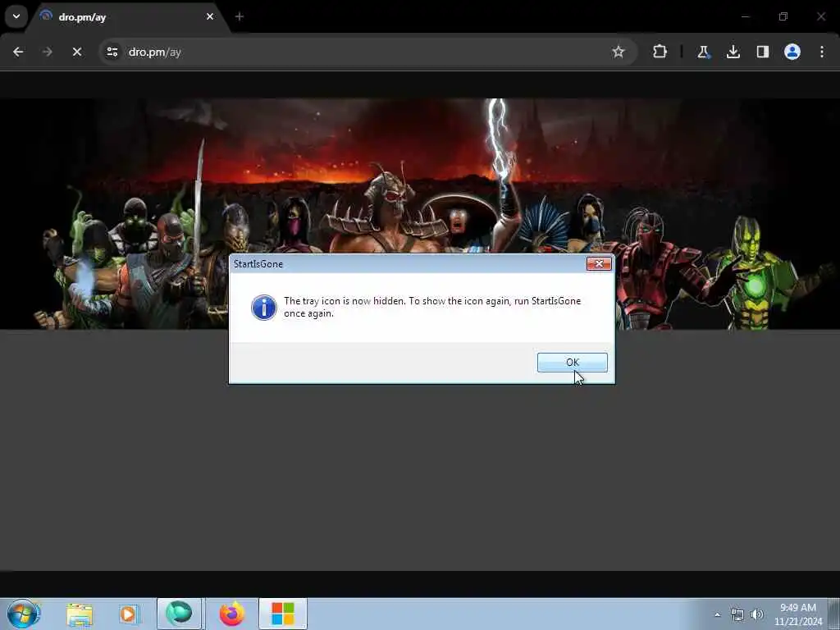Minimize the browser window
Image resolution: width=840 pixels, height=630 pixels.
pyautogui.click(x=745, y=16)
